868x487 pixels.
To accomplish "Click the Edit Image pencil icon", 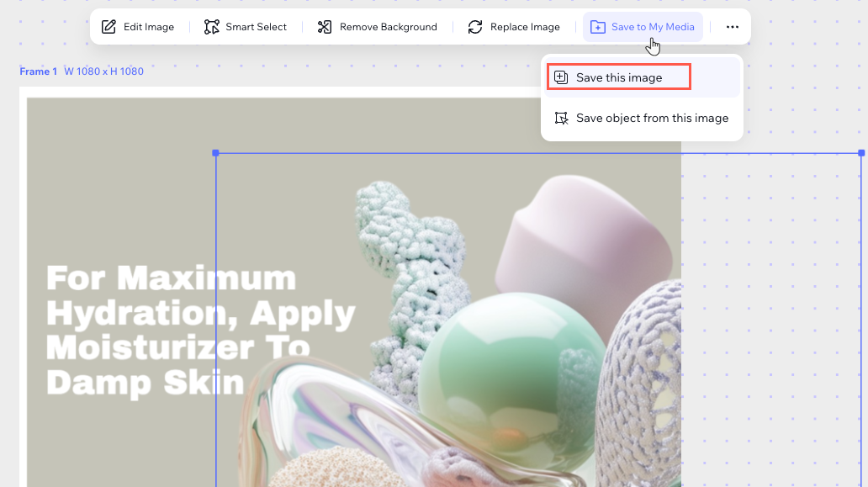I will pos(108,26).
